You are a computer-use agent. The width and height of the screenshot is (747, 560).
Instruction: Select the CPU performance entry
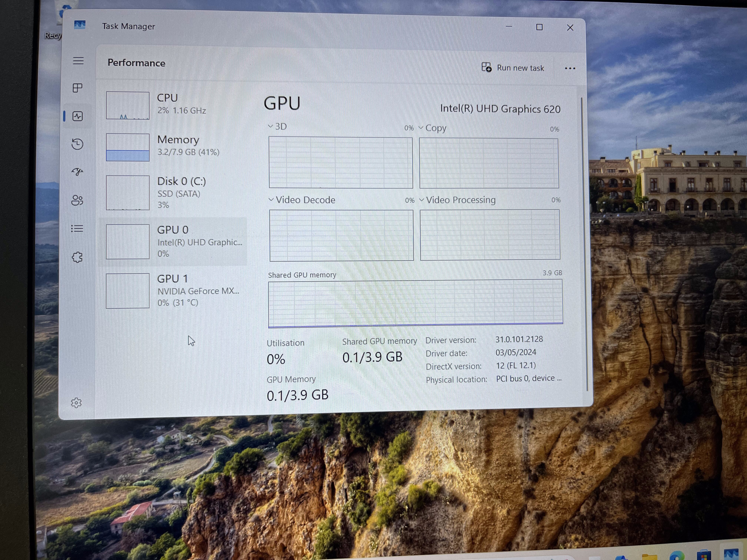pos(173,105)
